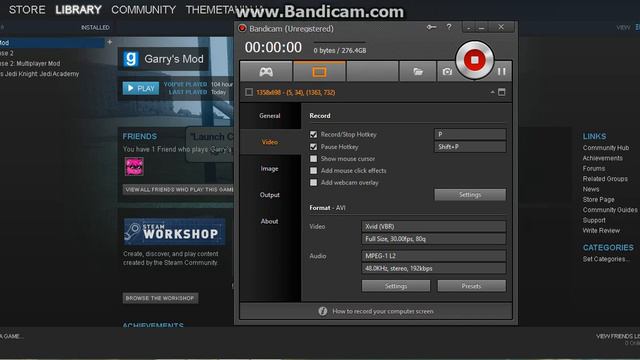Screen dimensions: 640x360
Task: Open the Image settings tab
Action: (x=270, y=168)
